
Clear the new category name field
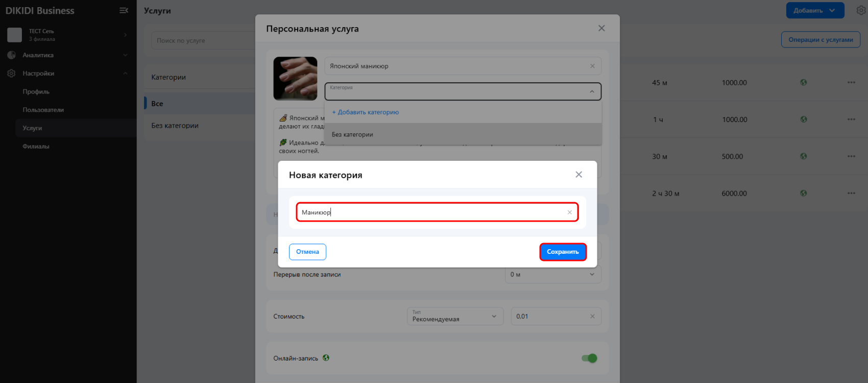[x=569, y=212]
